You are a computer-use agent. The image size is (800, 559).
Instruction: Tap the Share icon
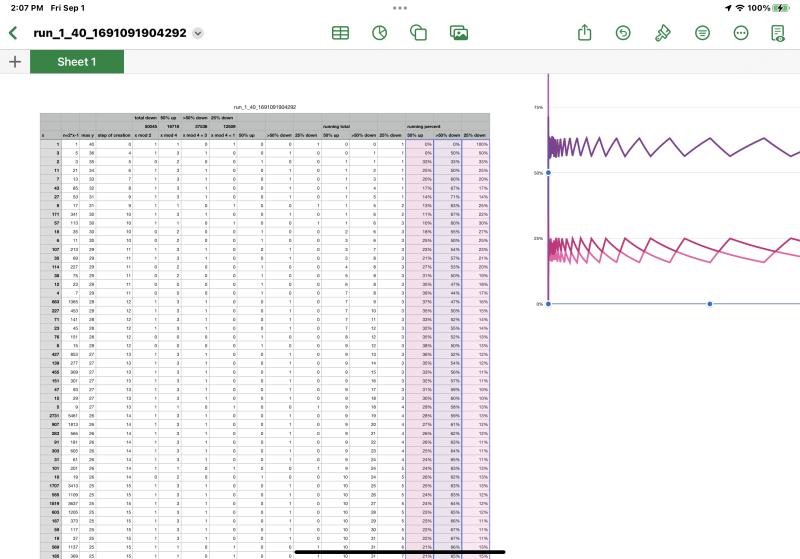coord(585,33)
